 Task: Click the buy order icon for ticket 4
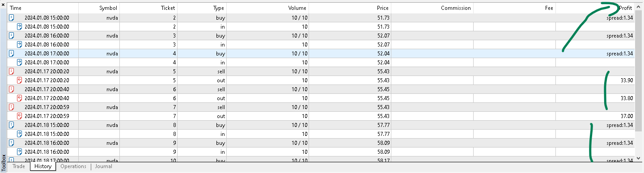[12, 53]
